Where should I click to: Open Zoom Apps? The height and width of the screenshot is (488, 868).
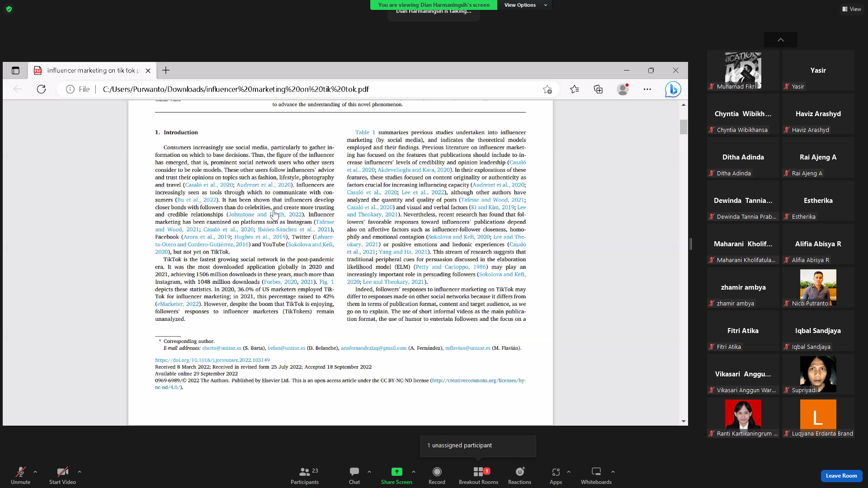556,475
